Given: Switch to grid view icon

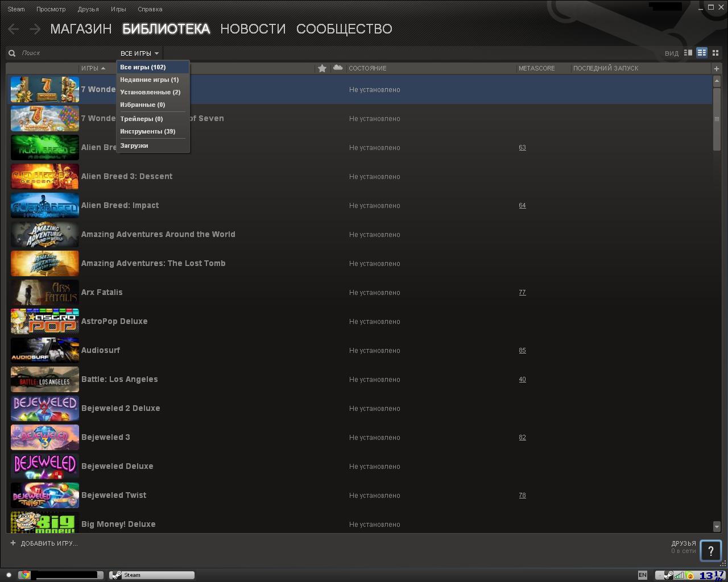Looking at the screenshot, I should tap(715, 53).
